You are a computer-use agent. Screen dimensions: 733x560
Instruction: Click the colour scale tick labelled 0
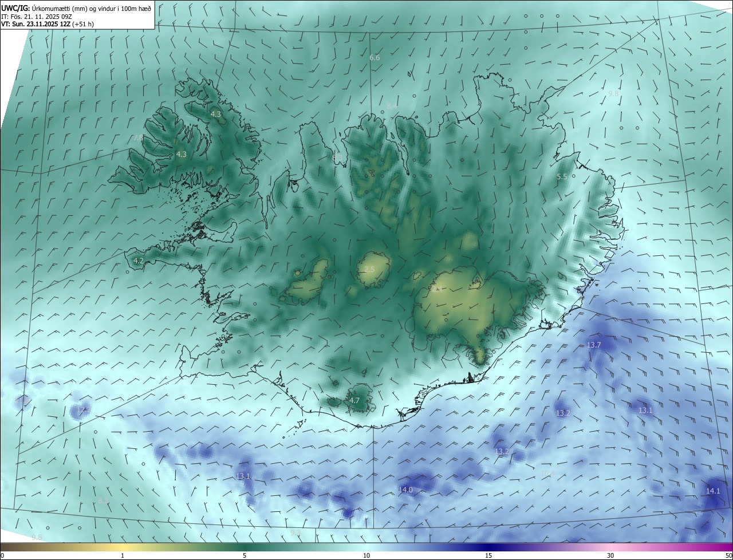click(x=2, y=555)
